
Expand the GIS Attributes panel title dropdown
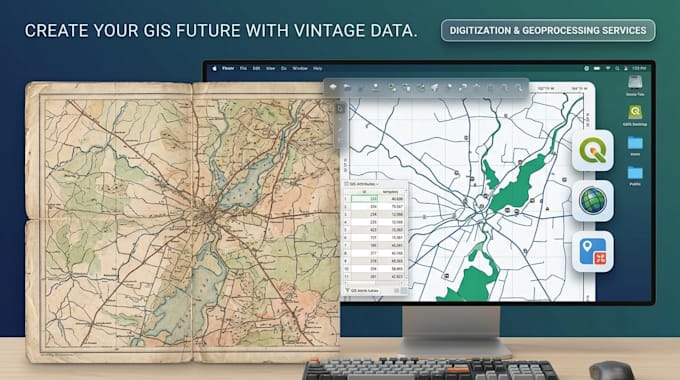pos(377,184)
